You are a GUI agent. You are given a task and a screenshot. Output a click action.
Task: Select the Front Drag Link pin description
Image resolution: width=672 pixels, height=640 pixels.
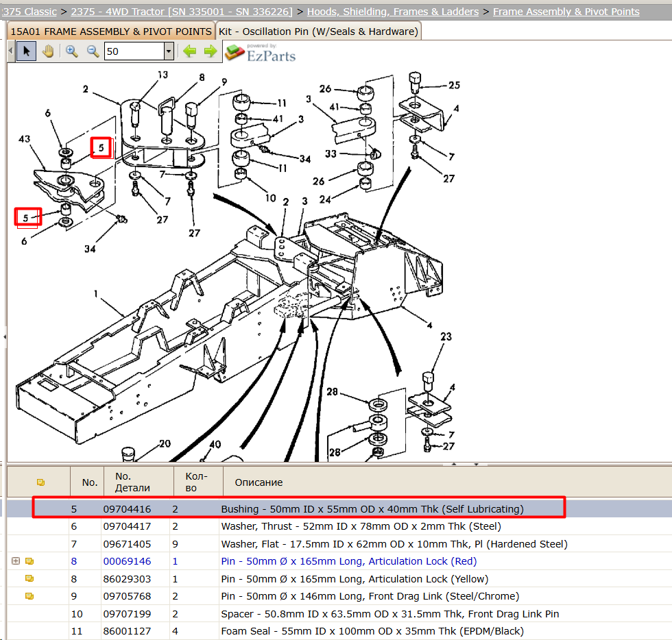click(x=370, y=596)
